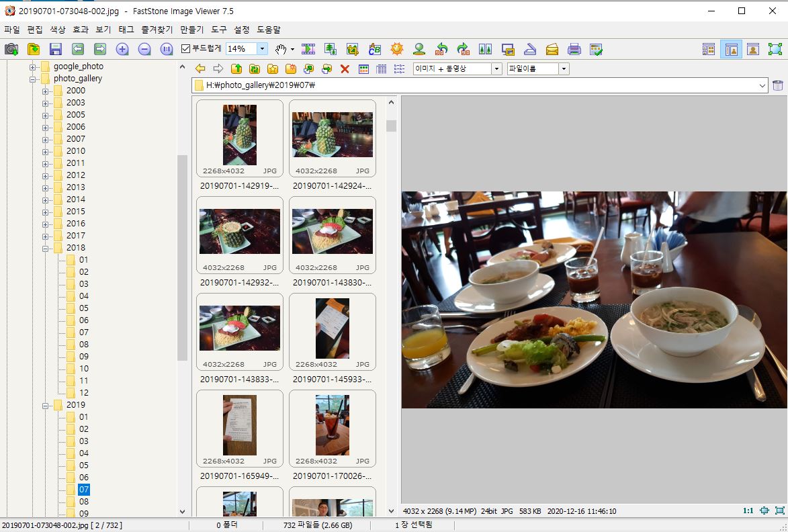
Task: Collapse the photo_gallery tree node
Action: tap(33, 79)
